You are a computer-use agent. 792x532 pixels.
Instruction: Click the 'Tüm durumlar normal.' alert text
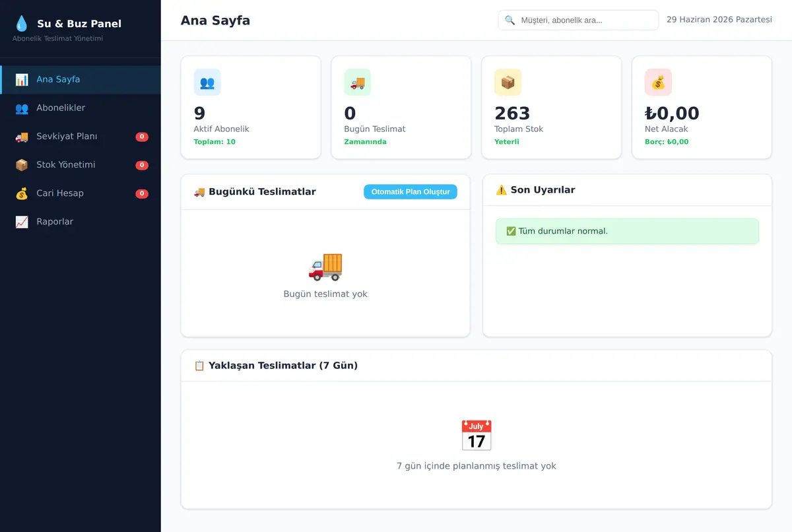(563, 231)
